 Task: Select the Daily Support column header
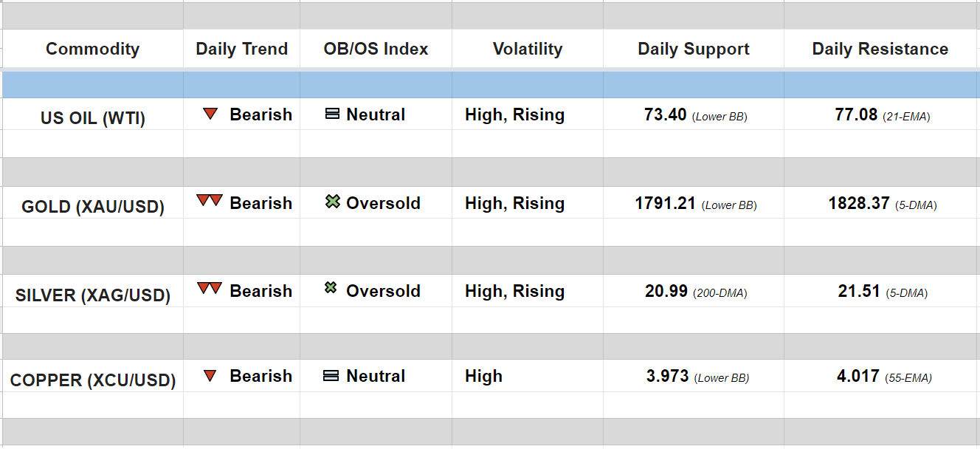pyautogui.click(x=694, y=49)
